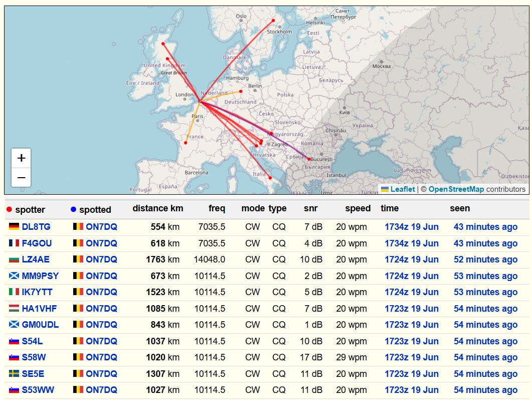Screen dimensions: 532x400
Task: Click Belgian flag in the F4GOU row
Action: [78, 243]
